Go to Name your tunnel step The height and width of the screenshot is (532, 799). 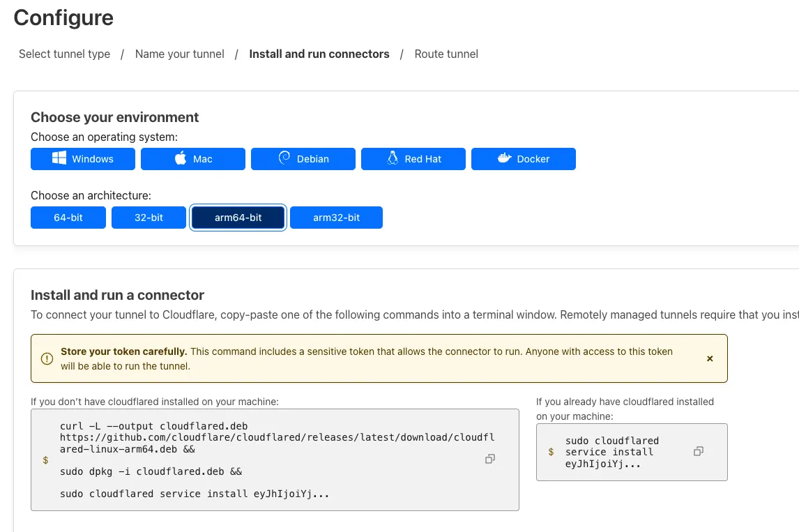[x=179, y=54]
